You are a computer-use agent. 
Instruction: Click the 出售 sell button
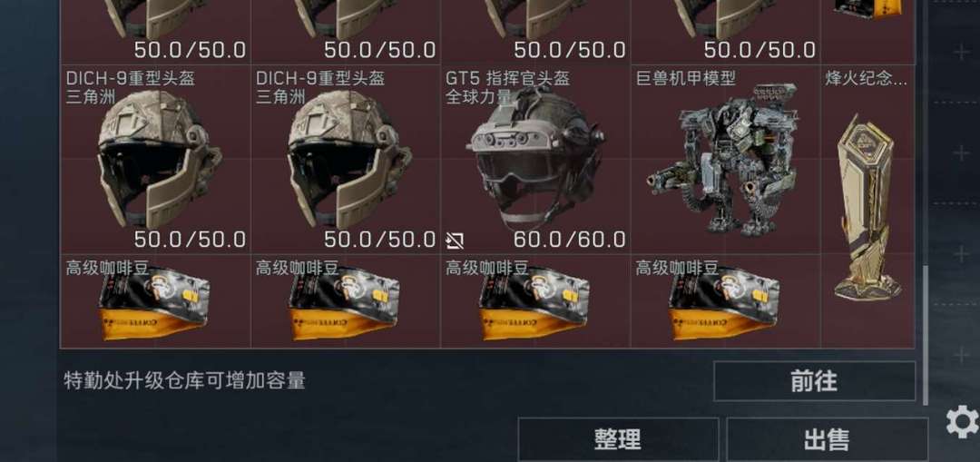827,439
